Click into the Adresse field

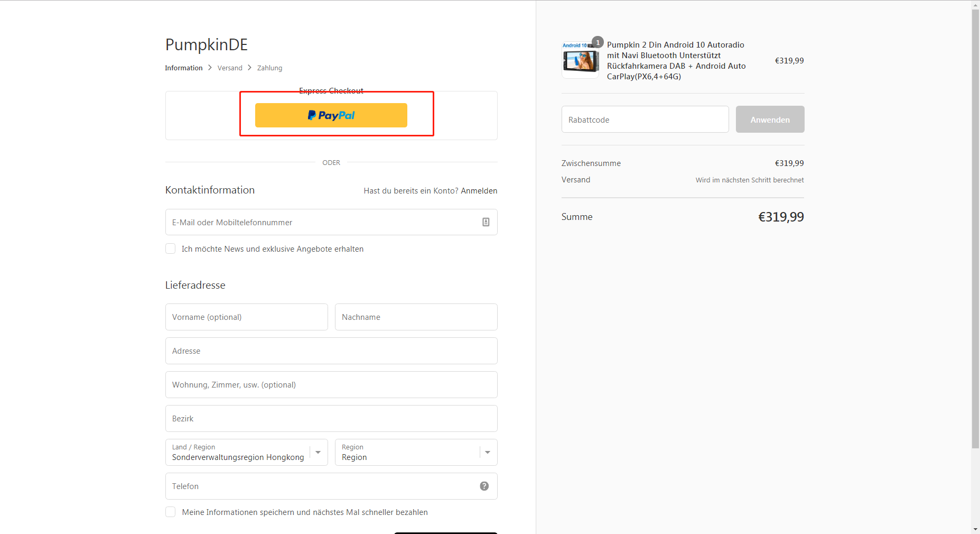pos(331,351)
